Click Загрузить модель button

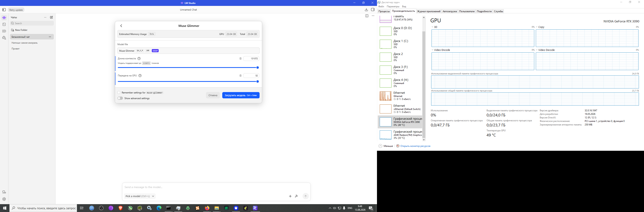241,95
